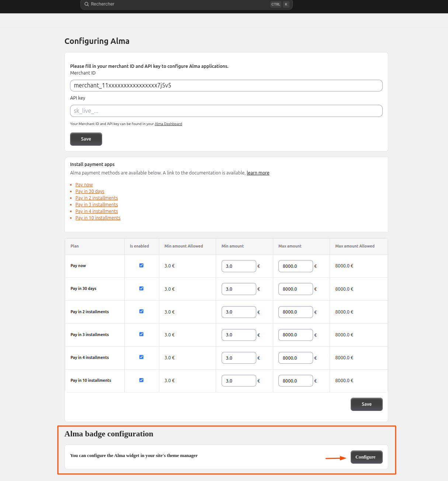
Task: Click the Configuring Alma page heading
Action: (x=97, y=41)
